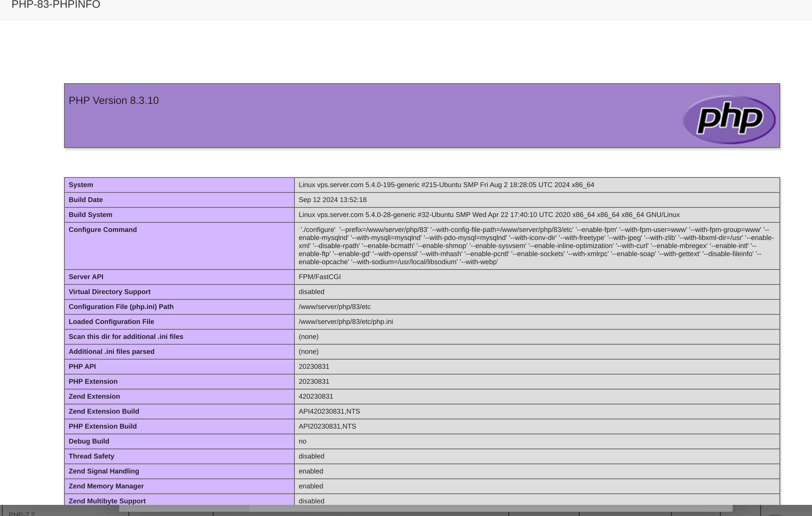The height and width of the screenshot is (516, 812).
Task: Click the Virtual Directory Support label
Action: pos(110,292)
